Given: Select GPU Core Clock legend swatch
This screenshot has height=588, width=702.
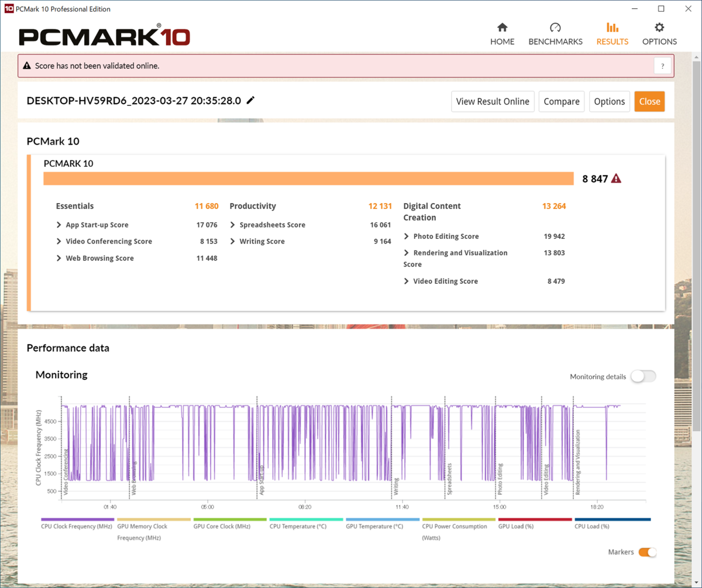Looking at the screenshot, I should point(230,520).
